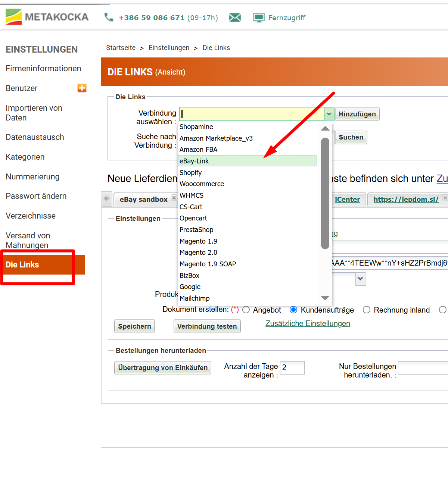
Task: Click the connection list scrollbar thumb
Action: tap(325, 193)
